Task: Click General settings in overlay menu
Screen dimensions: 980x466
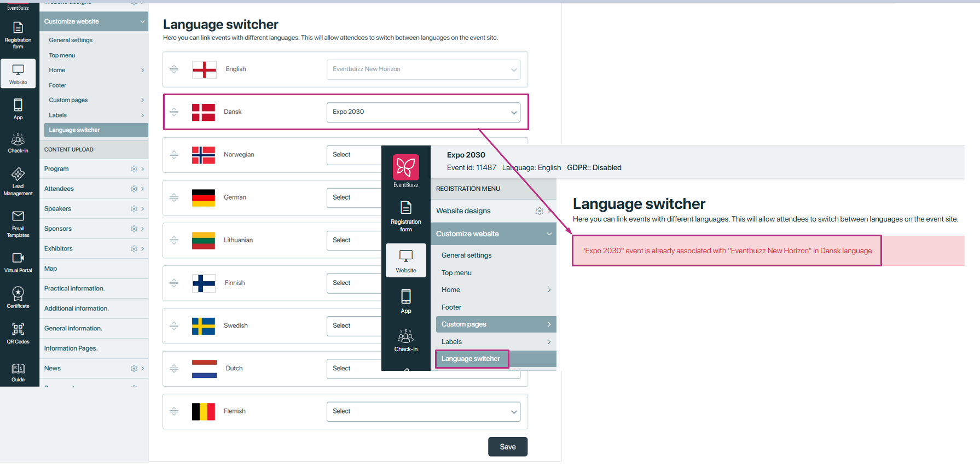Action: click(467, 255)
